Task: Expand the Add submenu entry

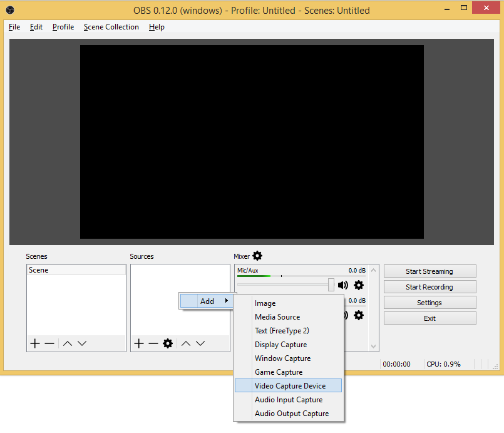Action: pos(207,301)
